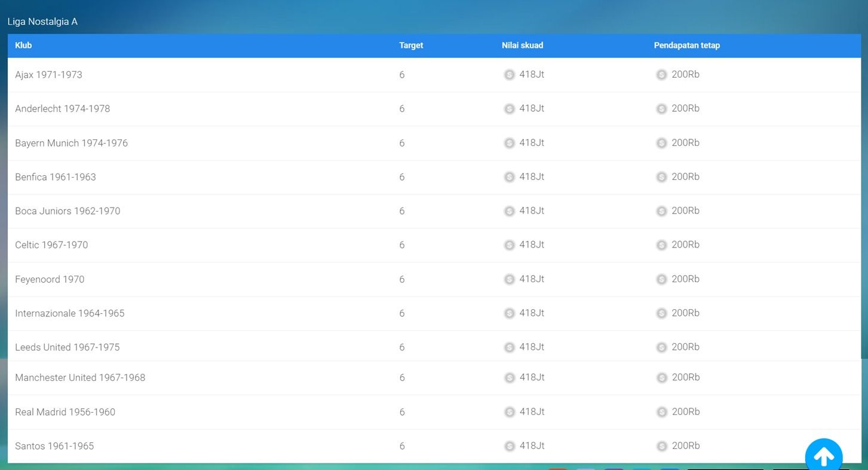The width and height of the screenshot is (868, 470).
Task: Click income coin icon in Leeds United row
Action: 661,347
